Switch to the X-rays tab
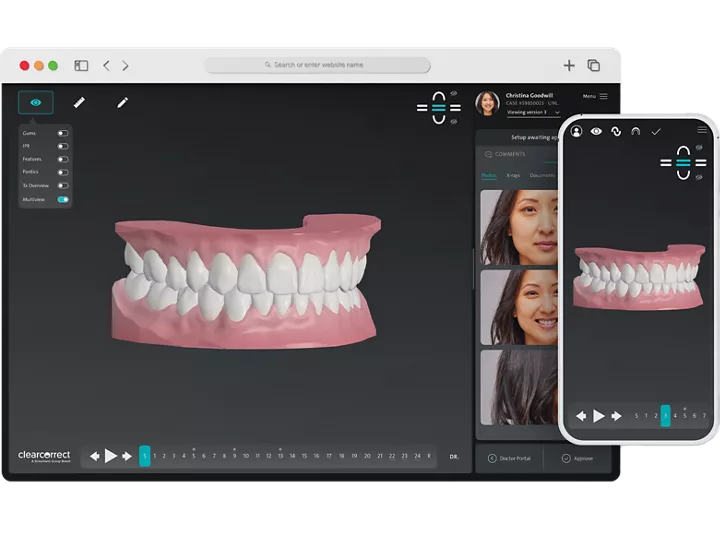 pos(513,175)
